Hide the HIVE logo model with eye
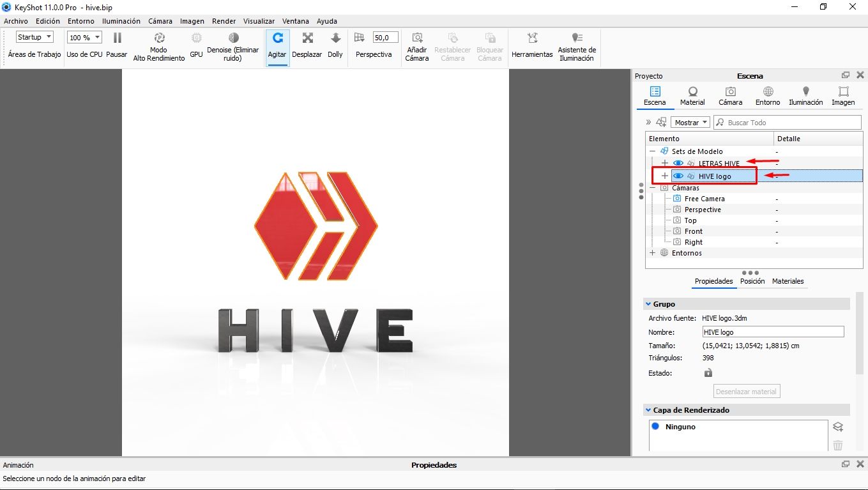The image size is (868, 490). 678,176
